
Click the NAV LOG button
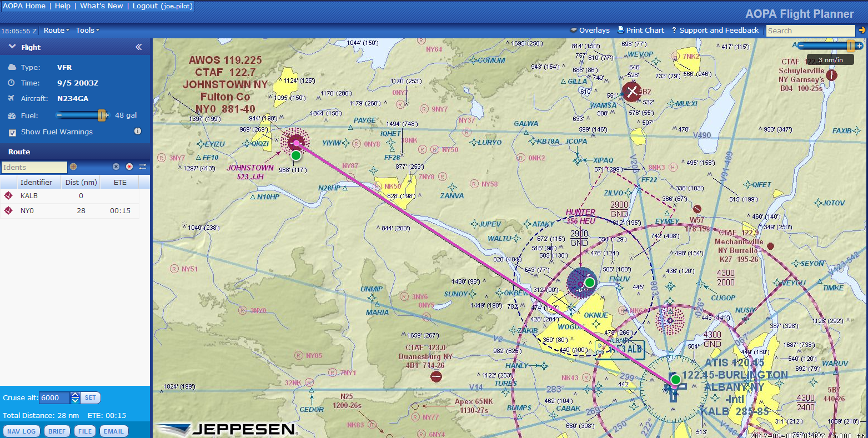tap(22, 431)
